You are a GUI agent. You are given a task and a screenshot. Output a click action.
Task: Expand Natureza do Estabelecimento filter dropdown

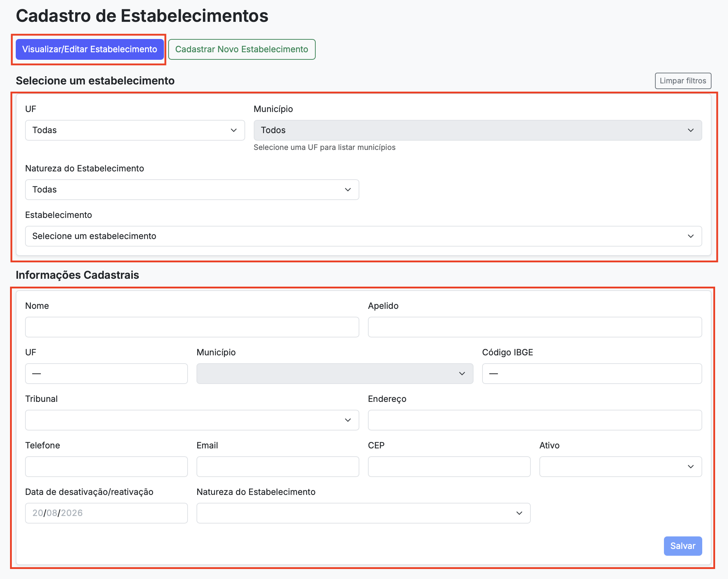tap(192, 190)
